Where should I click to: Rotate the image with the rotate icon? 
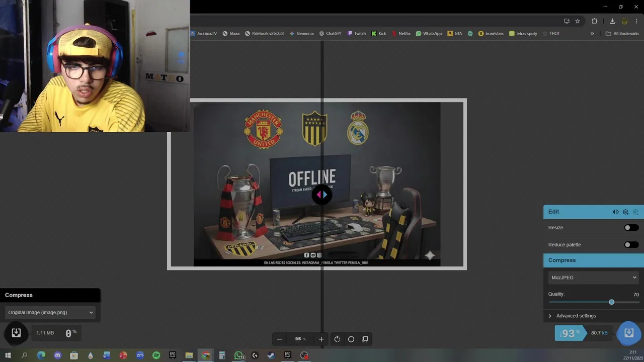point(337,339)
